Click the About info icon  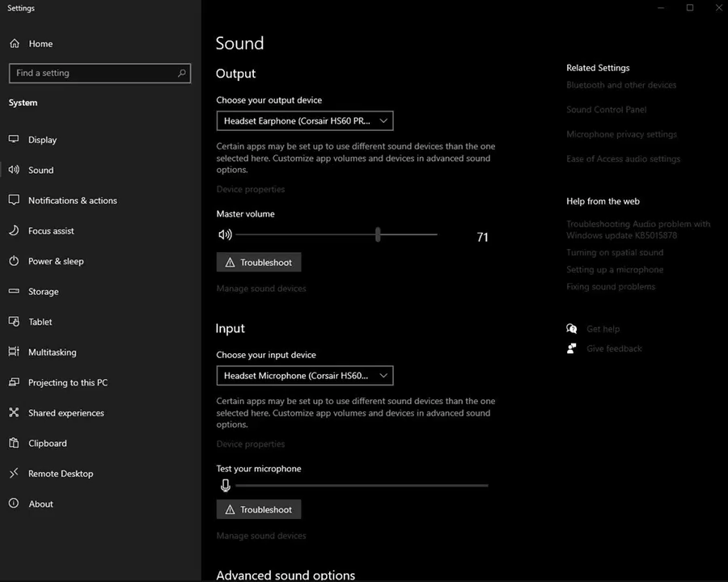pos(14,504)
